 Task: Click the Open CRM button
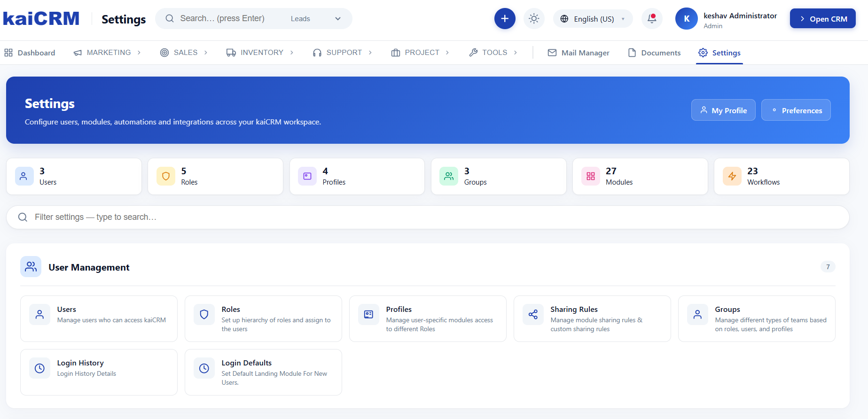tap(823, 19)
